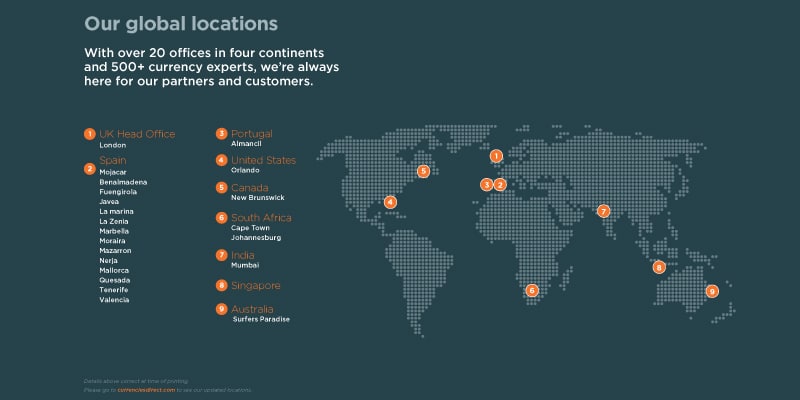This screenshot has height=400, width=800.
Task: Open the currenciesdirect.com link in the footer
Action: pos(146,390)
